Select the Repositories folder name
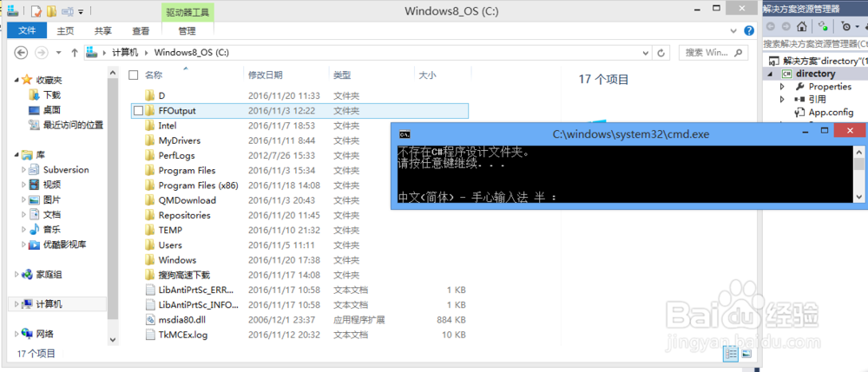This screenshot has height=372, width=868. [x=184, y=215]
